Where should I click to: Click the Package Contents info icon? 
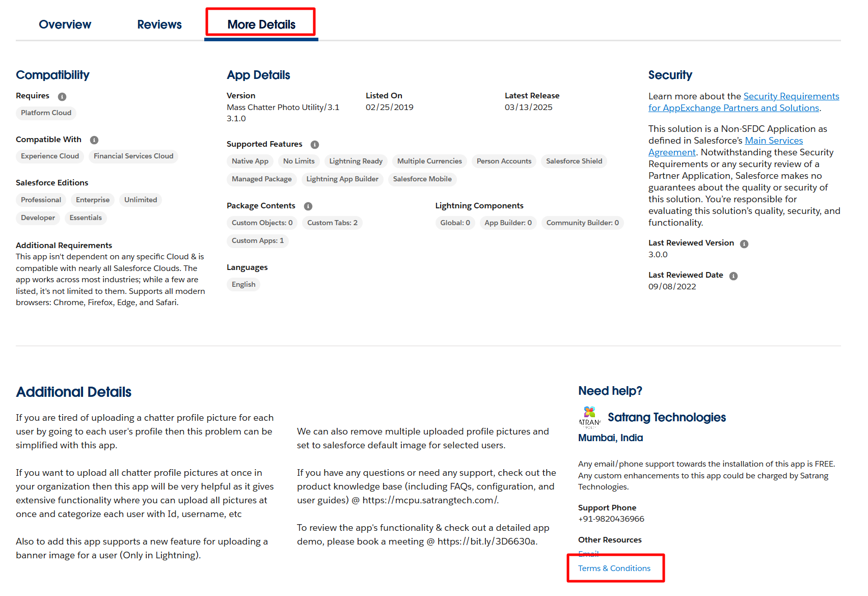pyautogui.click(x=308, y=206)
